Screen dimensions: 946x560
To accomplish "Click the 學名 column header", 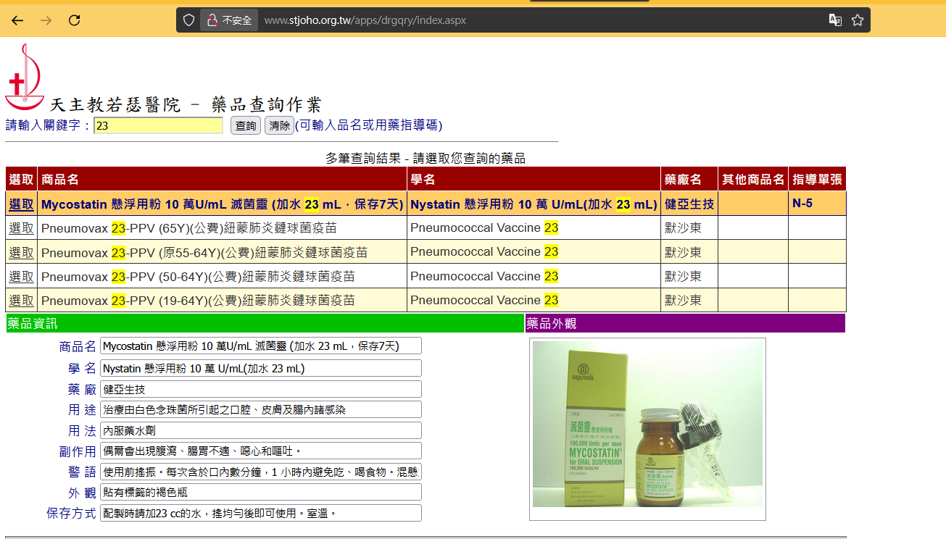I will tap(534, 179).
